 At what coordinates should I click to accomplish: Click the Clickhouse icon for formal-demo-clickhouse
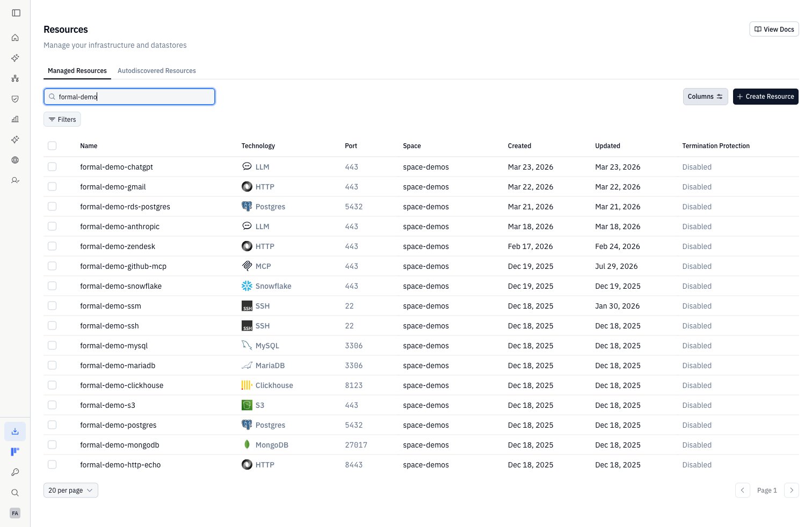click(247, 385)
